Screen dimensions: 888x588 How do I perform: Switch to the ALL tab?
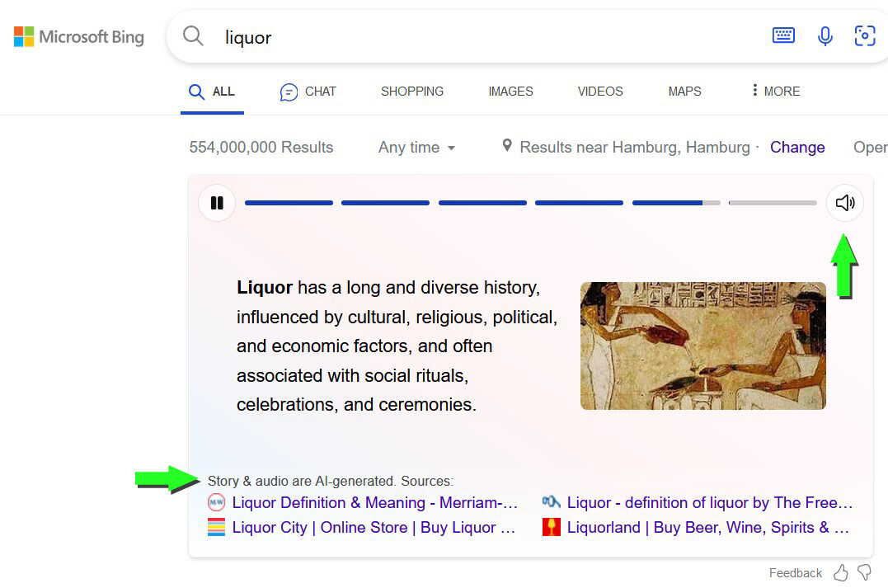(213, 92)
